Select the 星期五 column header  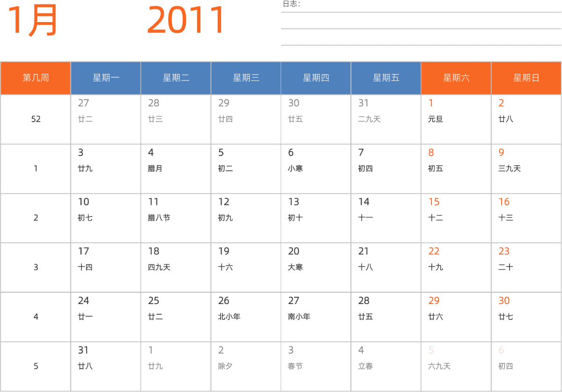point(386,78)
